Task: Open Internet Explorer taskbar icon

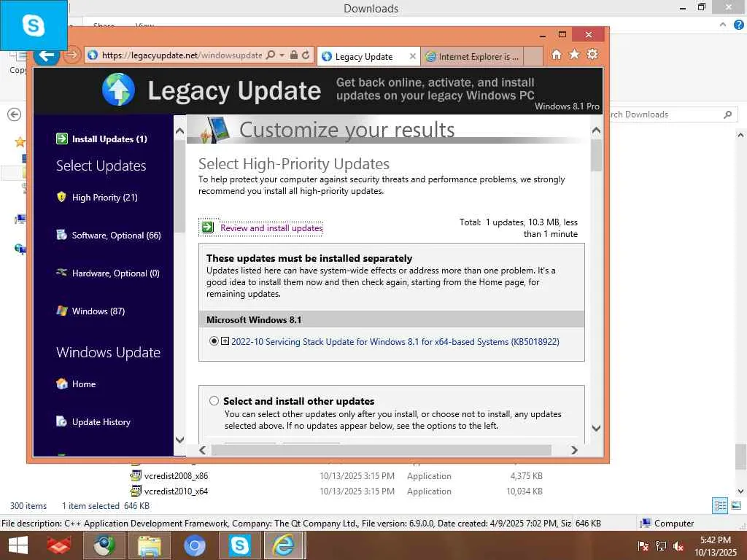Action: (284, 545)
